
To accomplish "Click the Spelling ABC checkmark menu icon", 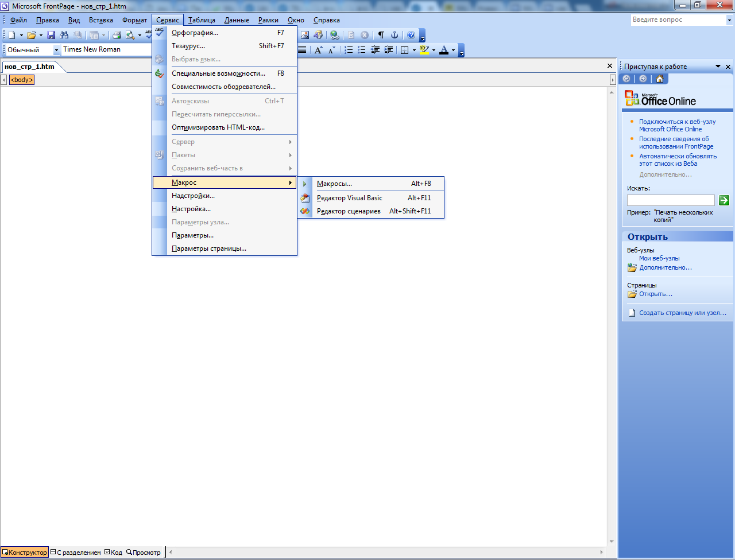I will [x=160, y=33].
